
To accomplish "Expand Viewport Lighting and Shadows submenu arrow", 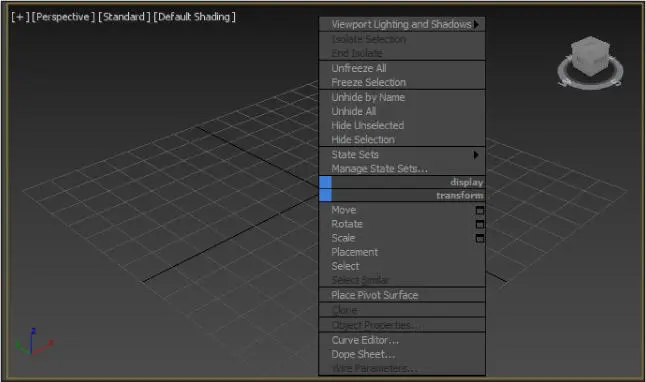I will click(476, 24).
